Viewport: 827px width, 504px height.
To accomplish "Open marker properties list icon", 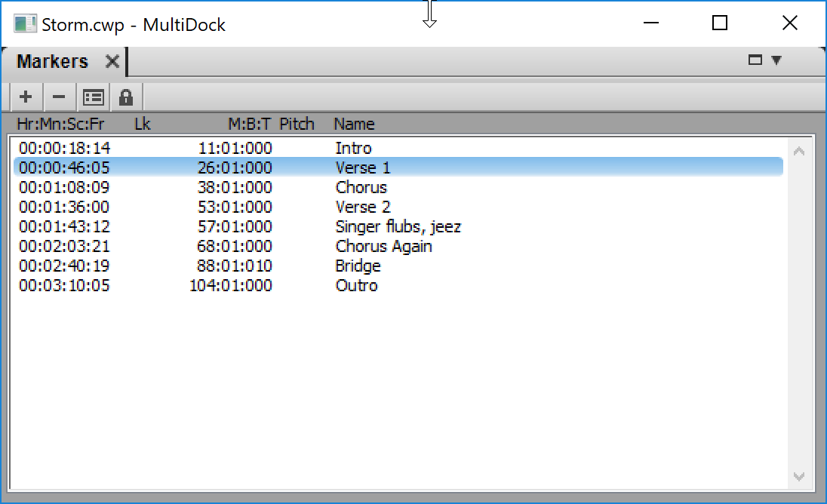I will [93, 97].
